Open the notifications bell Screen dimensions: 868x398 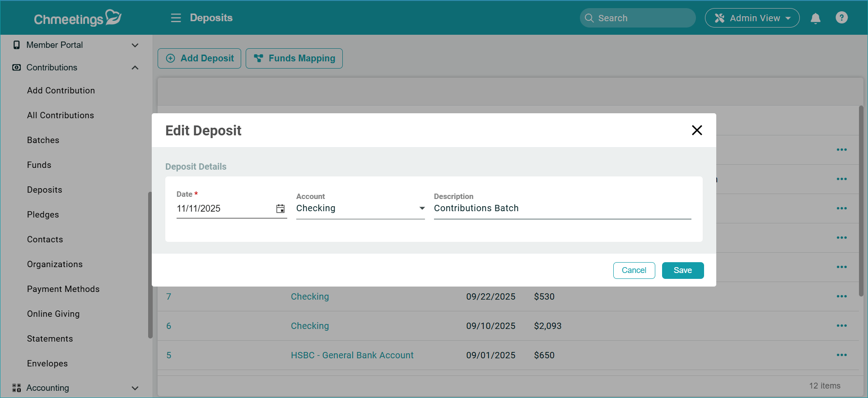[815, 18]
